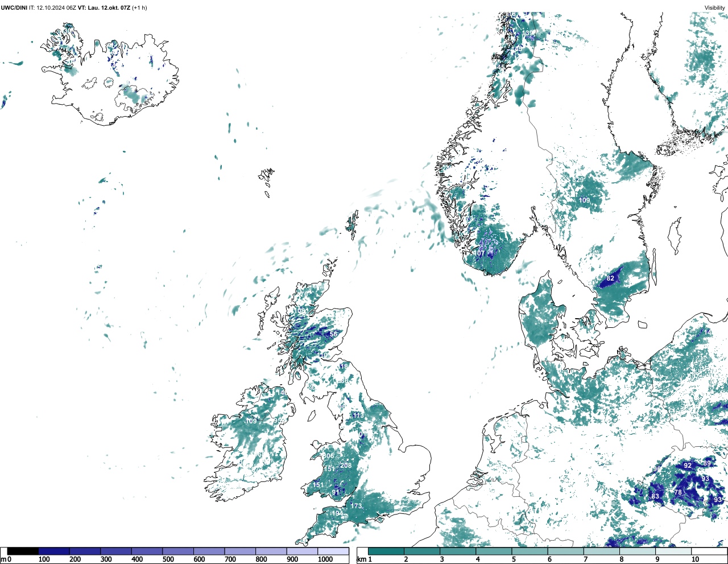728x564 pixels.
Task: Click the '306' value over north Wales
Action: [329, 456]
